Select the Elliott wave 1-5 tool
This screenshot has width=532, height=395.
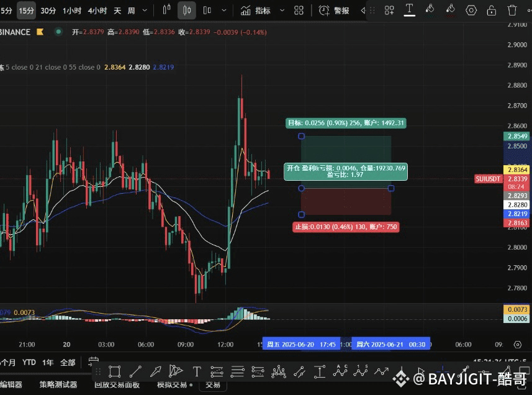click(361, 371)
